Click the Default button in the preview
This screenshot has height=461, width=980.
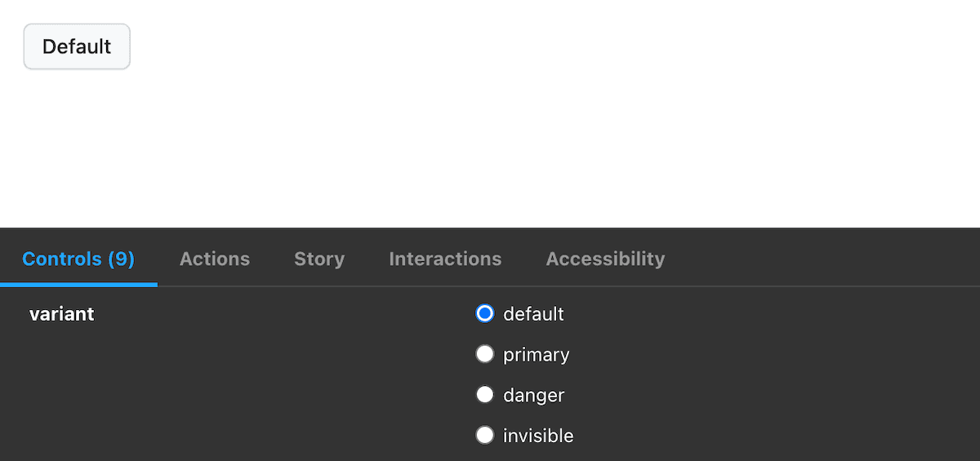(x=77, y=47)
